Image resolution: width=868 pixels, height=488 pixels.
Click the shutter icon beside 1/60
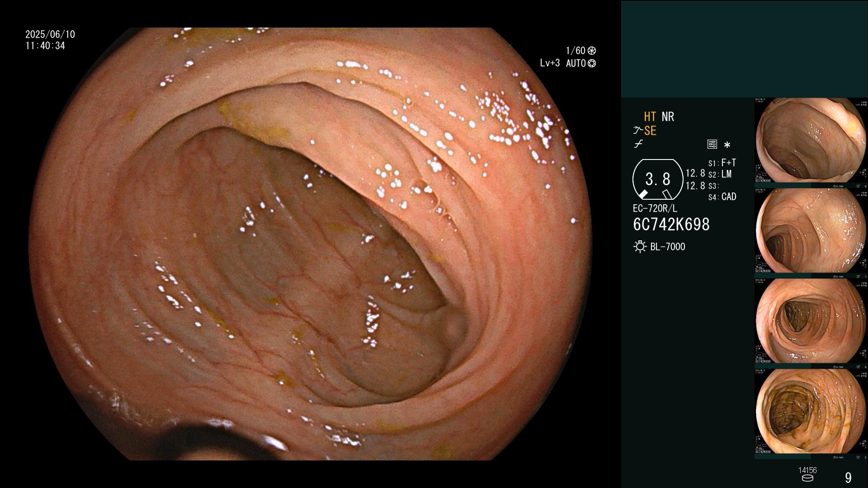point(592,51)
